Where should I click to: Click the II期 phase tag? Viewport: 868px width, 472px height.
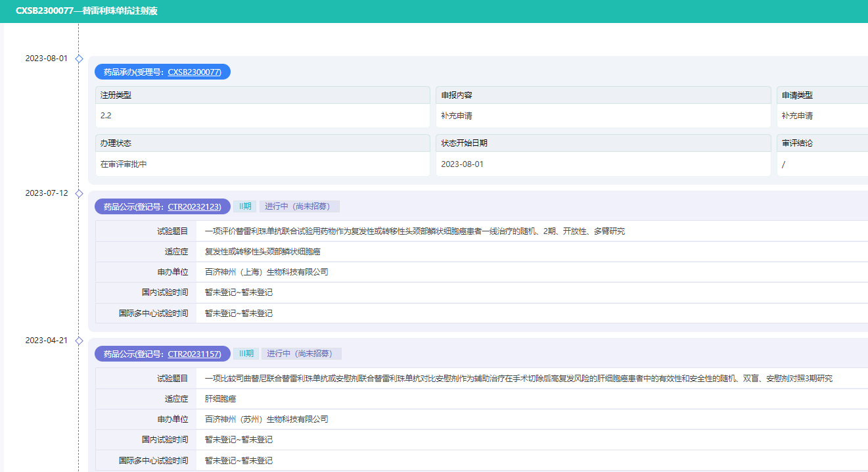245,206
